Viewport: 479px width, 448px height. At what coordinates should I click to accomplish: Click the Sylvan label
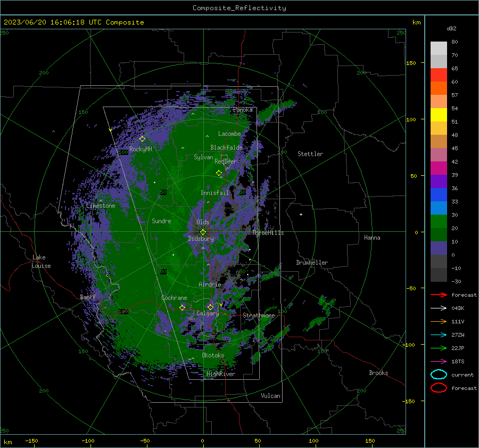click(x=203, y=157)
